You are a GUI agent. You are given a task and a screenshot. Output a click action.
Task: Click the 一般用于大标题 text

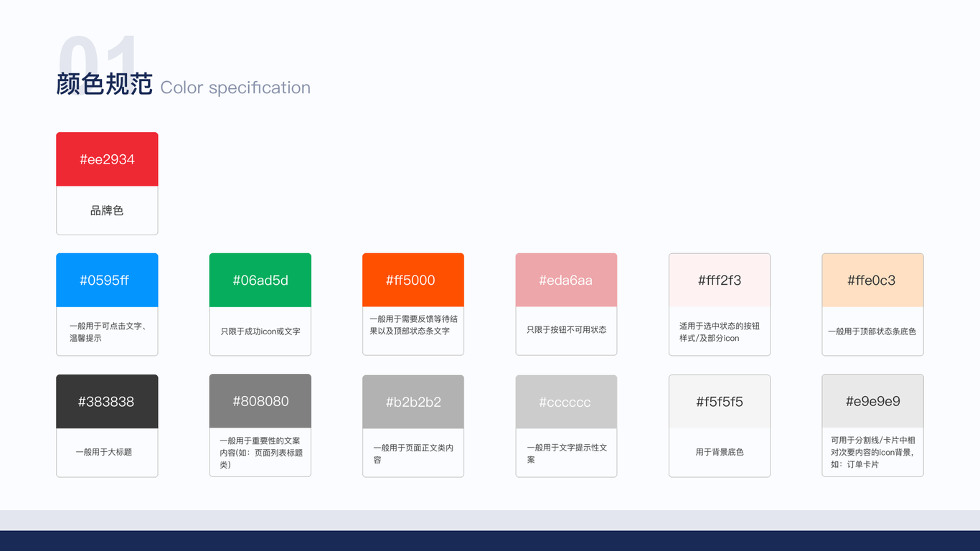tap(104, 452)
